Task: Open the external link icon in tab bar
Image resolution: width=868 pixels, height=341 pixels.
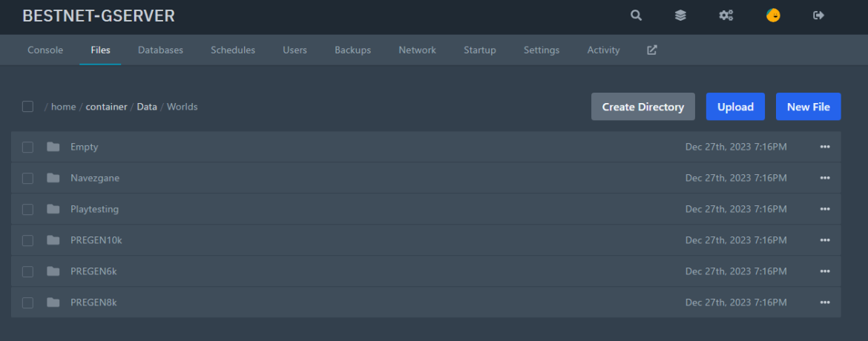Action: [652, 50]
